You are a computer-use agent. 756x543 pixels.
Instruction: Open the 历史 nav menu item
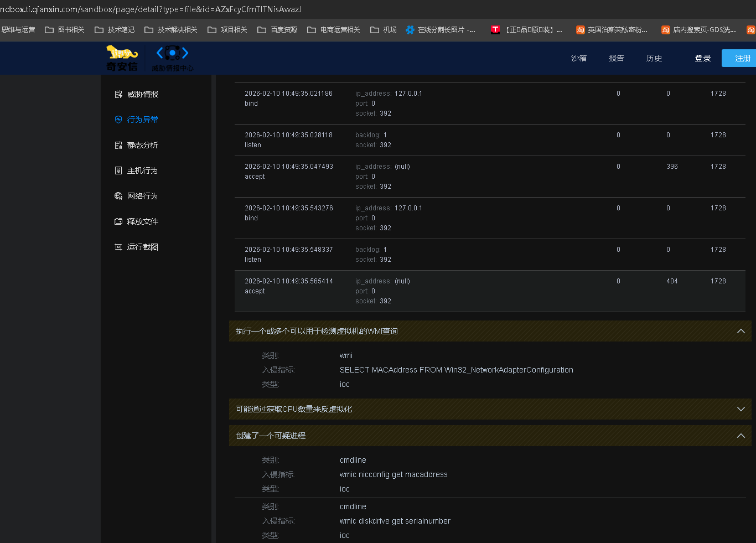click(x=654, y=58)
